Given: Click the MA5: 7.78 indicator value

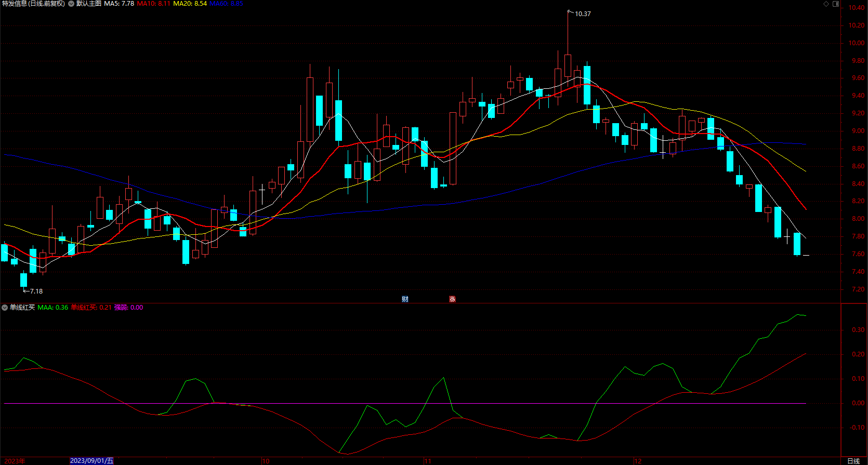Looking at the screenshot, I should (x=119, y=4).
